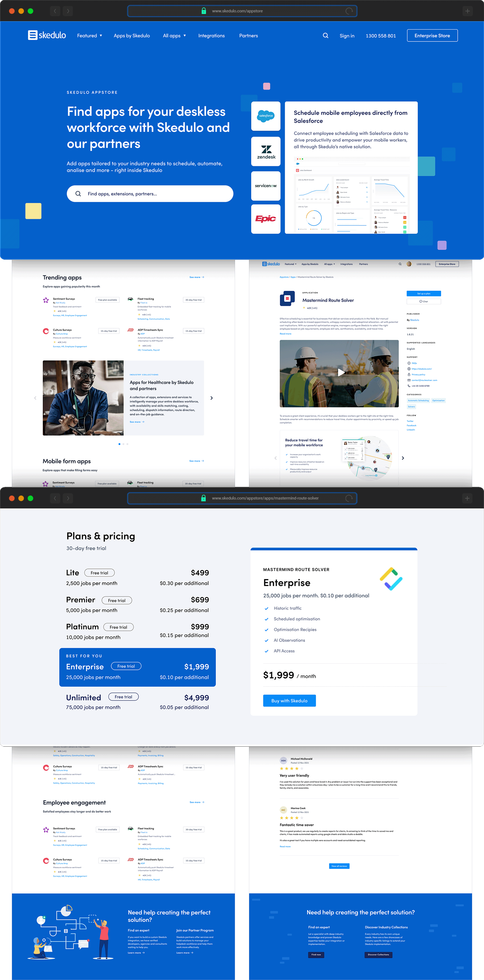Click Fleet tracking app icon under Trending apps
Viewport: 484px width, 980px height.
point(130,299)
